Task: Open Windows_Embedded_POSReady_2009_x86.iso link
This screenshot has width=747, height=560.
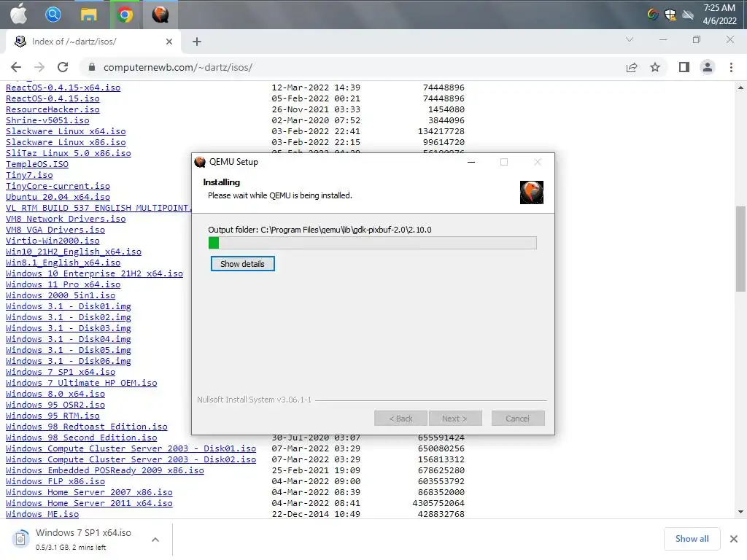Action: click(x=105, y=471)
